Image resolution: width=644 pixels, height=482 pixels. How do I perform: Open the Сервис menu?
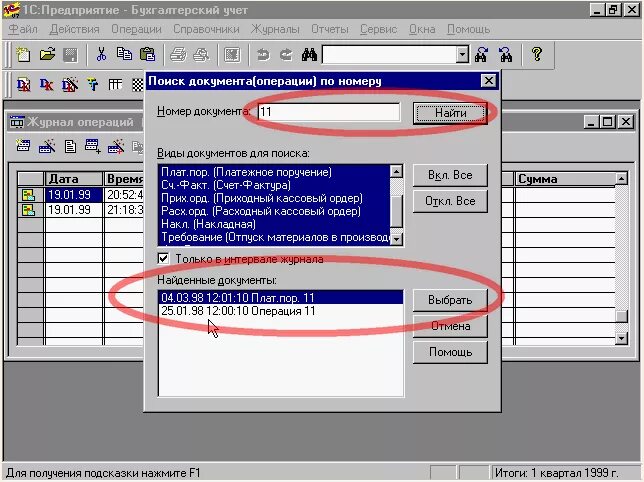tap(379, 29)
